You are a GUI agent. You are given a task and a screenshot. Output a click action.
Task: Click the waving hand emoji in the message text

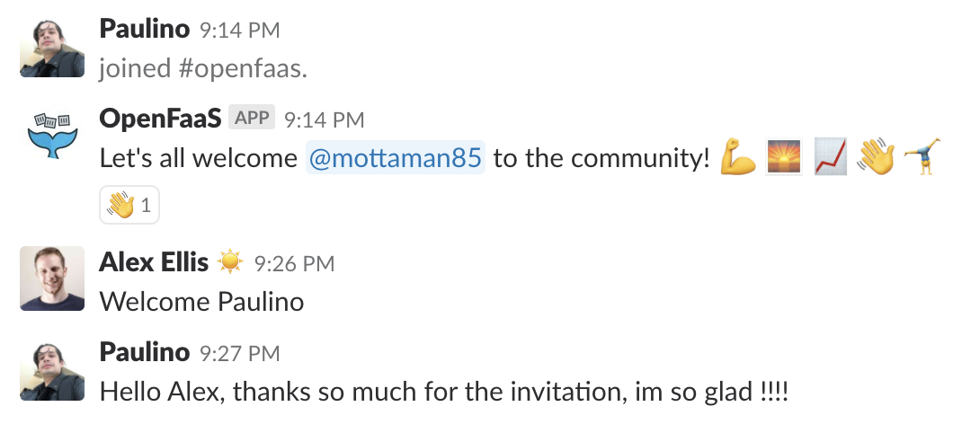click(x=877, y=157)
